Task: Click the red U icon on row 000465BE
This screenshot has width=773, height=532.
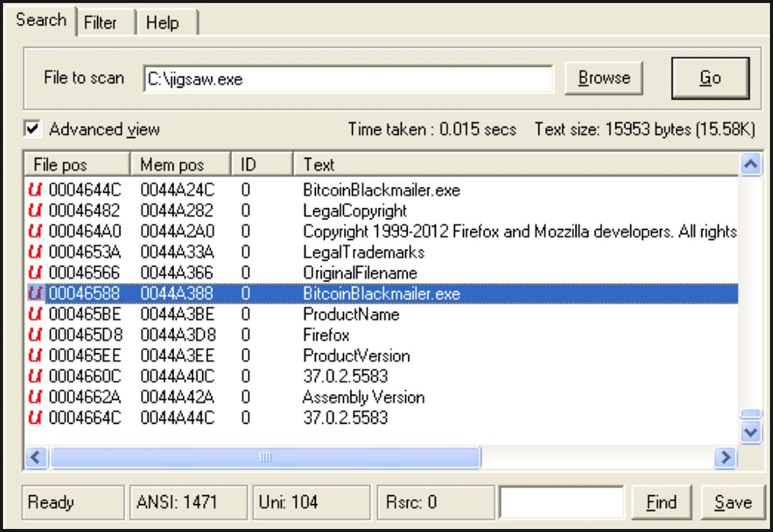Action: (36, 314)
